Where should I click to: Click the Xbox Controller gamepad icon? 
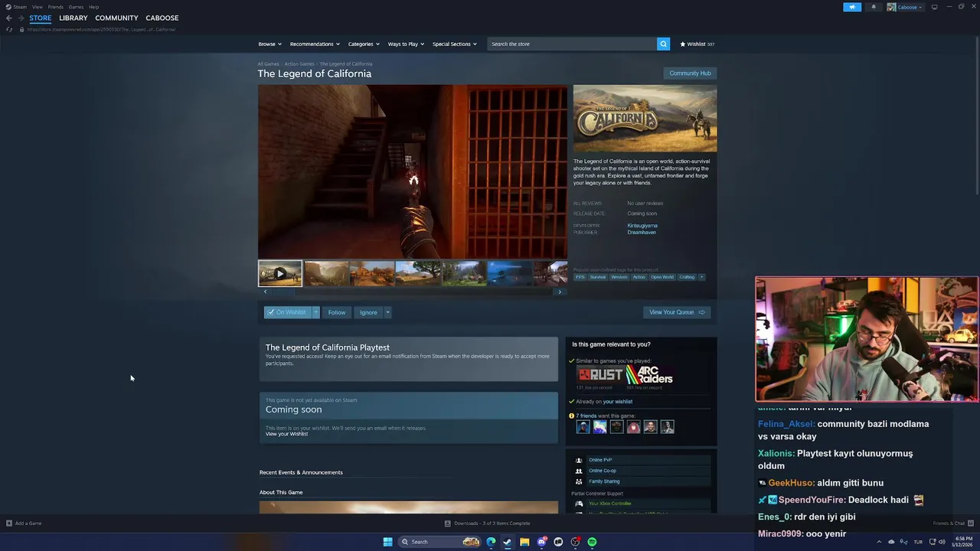(580, 504)
